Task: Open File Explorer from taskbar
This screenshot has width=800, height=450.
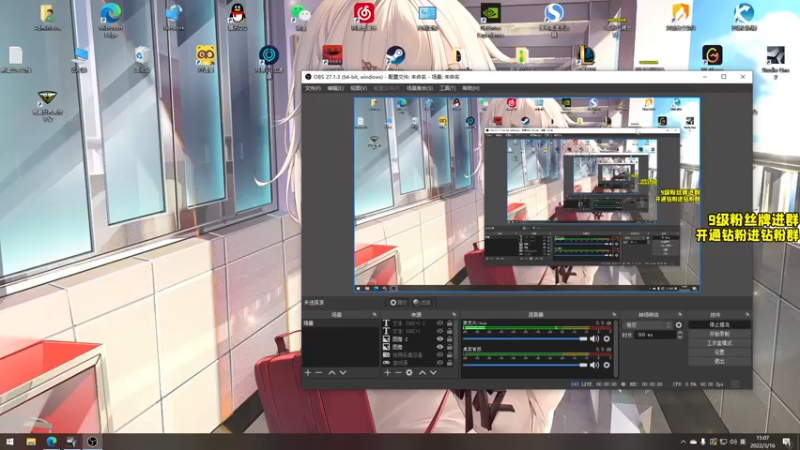Action: pos(31,441)
